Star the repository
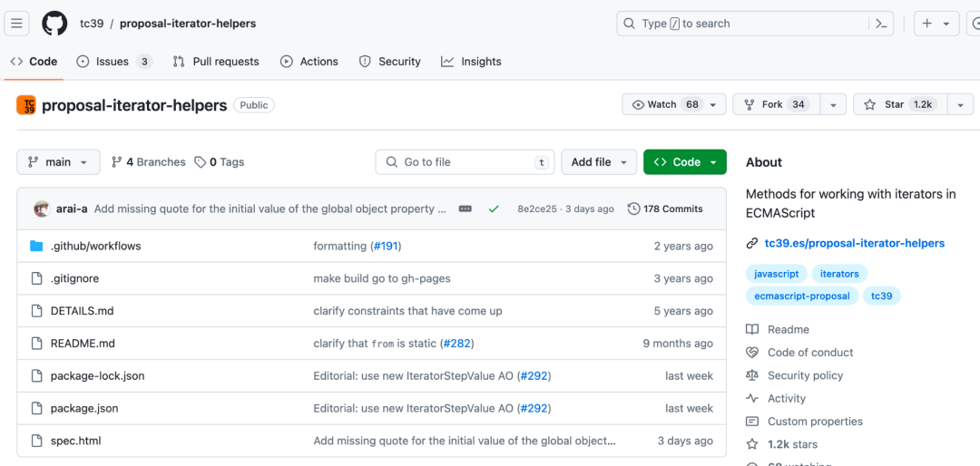The image size is (980, 466). coord(901,104)
